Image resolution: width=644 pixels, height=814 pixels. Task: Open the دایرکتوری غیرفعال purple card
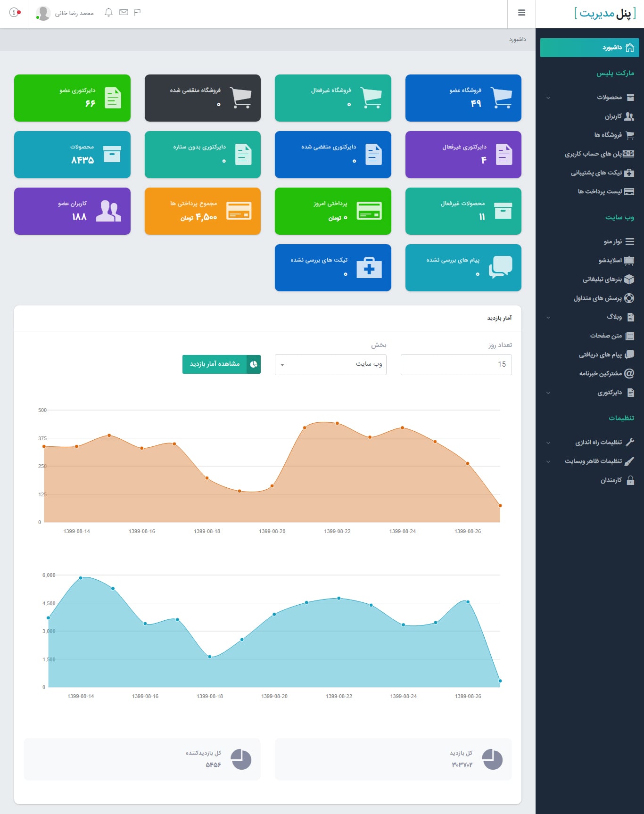[463, 155]
